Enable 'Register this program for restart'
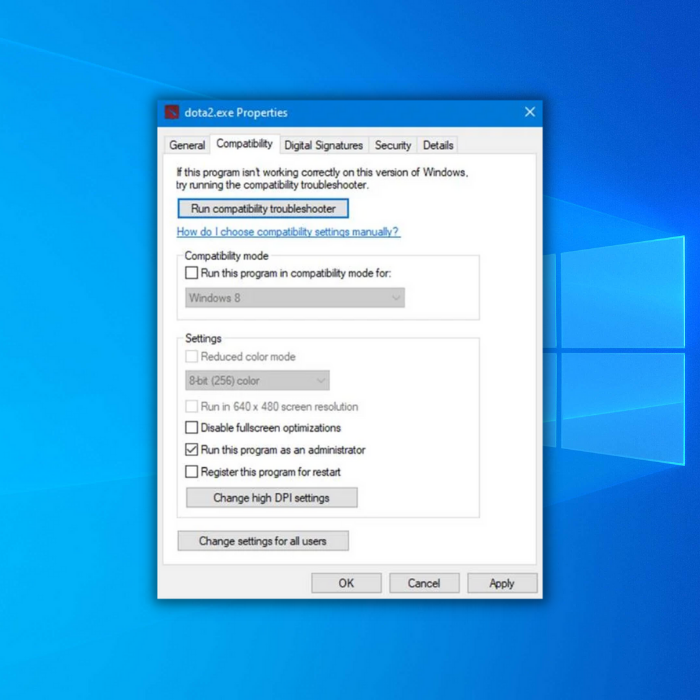700x700 pixels. [192, 472]
